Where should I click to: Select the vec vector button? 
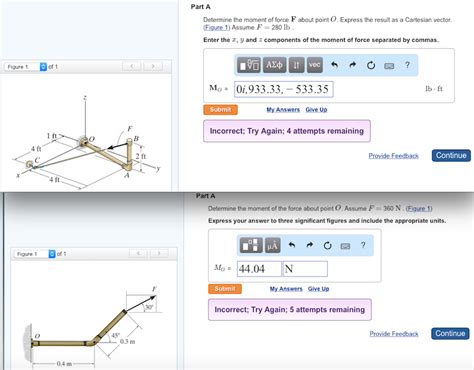coord(314,65)
